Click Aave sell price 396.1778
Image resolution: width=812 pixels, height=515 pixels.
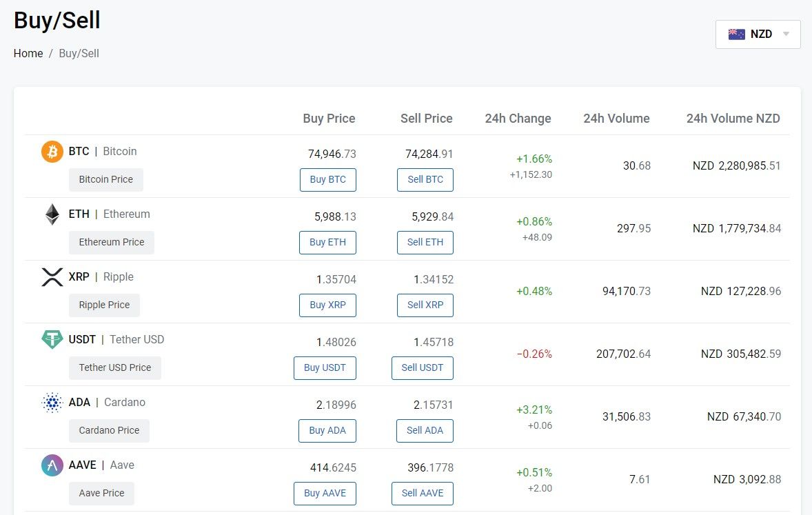[x=430, y=468]
